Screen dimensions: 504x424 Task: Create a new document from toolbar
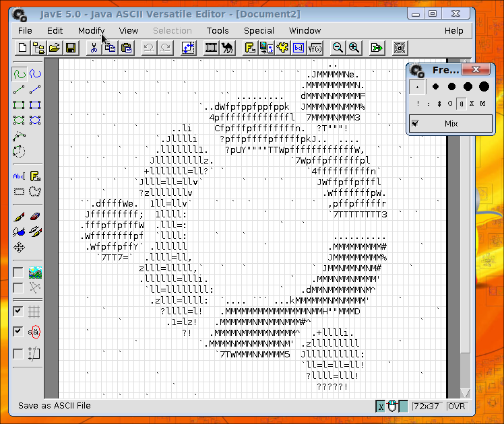click(22, 48)
